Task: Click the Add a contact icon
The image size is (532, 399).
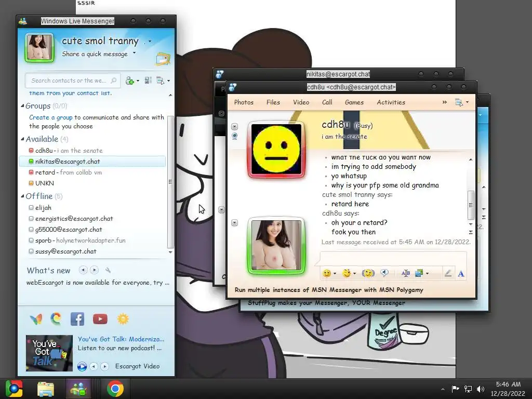Action: coord(129,81)
